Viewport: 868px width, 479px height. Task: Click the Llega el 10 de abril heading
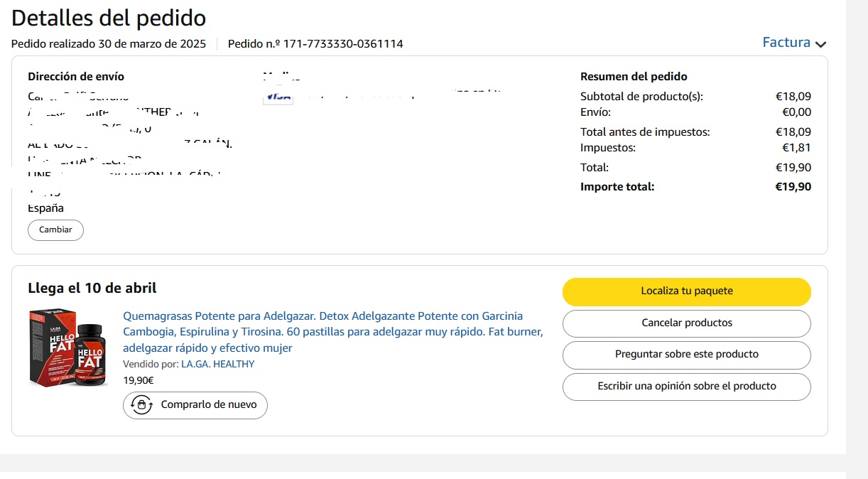[x=92, y=289]
